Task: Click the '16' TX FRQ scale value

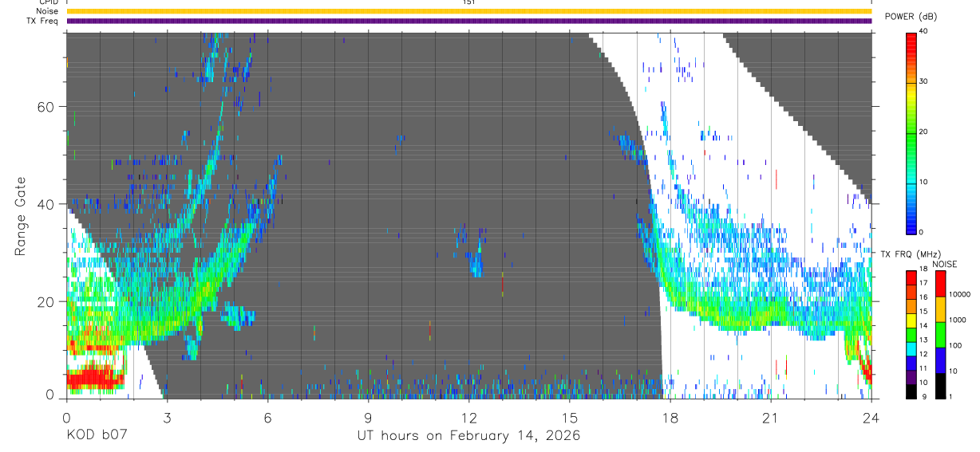Action: pos(923,298)
